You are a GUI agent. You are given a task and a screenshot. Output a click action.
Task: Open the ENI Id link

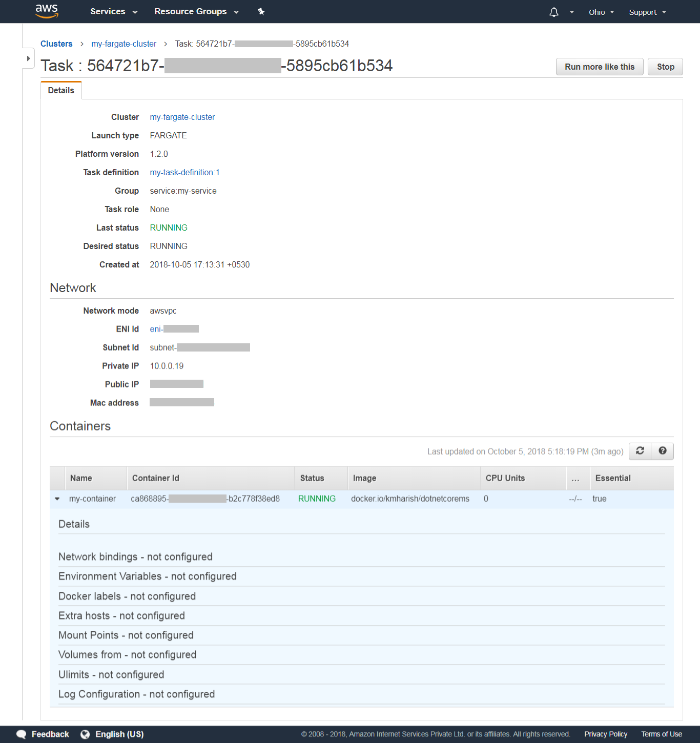point(174,329)
